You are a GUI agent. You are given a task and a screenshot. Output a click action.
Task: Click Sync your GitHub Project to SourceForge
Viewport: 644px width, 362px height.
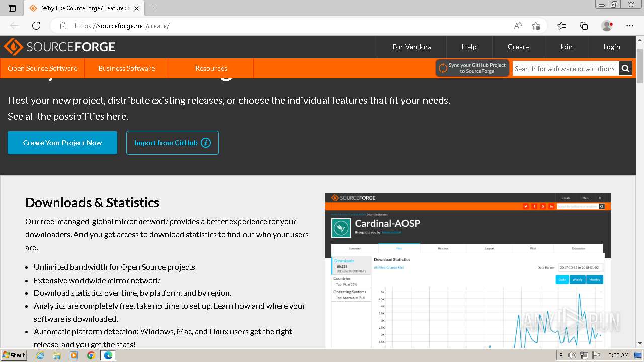472,68
